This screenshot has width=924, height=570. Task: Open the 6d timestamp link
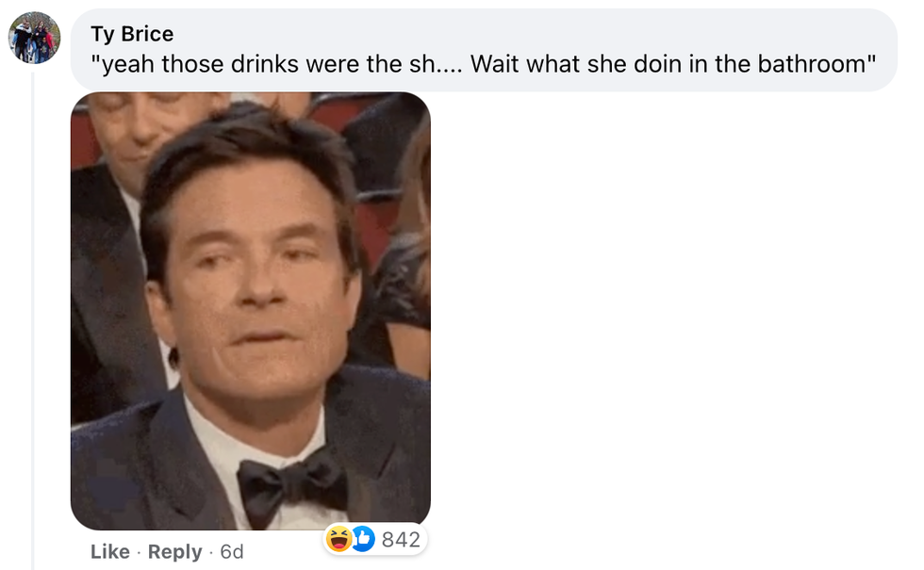(231, 551)
